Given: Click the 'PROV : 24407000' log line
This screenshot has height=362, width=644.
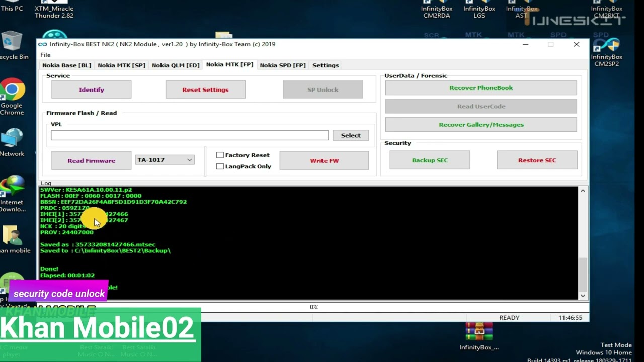Looking at the screenshot, I should (66, 232).
